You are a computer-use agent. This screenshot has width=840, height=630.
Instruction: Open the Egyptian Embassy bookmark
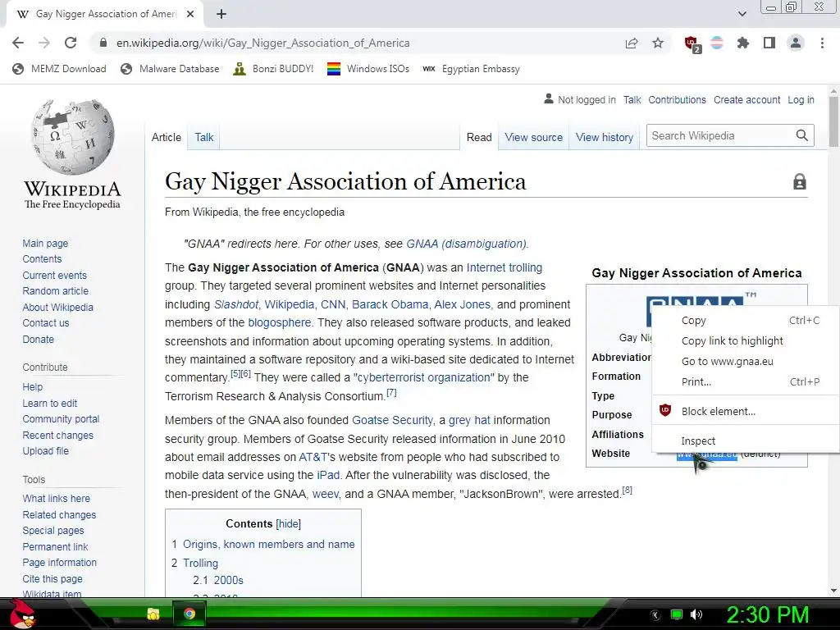pos(472,69)
